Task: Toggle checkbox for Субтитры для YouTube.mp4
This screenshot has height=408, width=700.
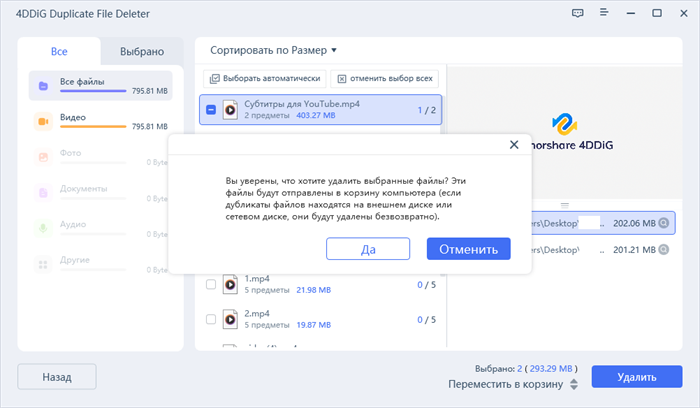Action: pyautogui.click(x=211, y=109)
